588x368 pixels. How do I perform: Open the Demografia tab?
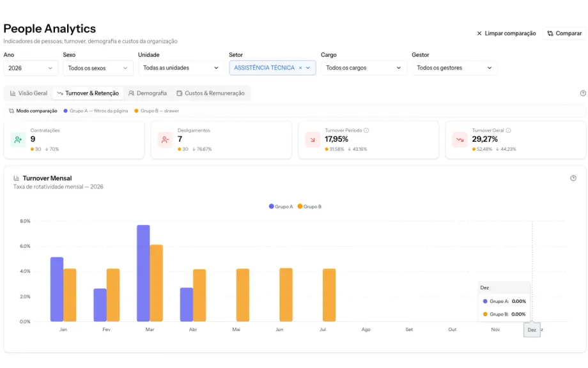click(x=148, y=93)
